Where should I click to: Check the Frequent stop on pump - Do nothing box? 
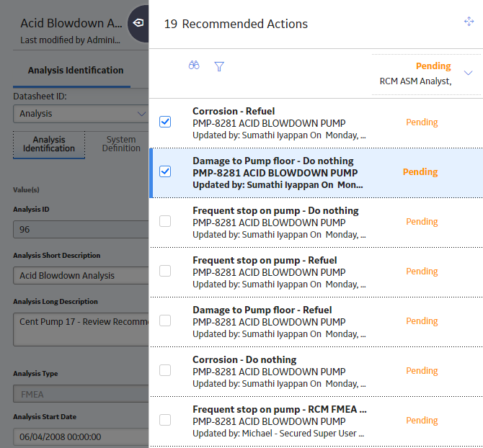(x=165, y=221)
